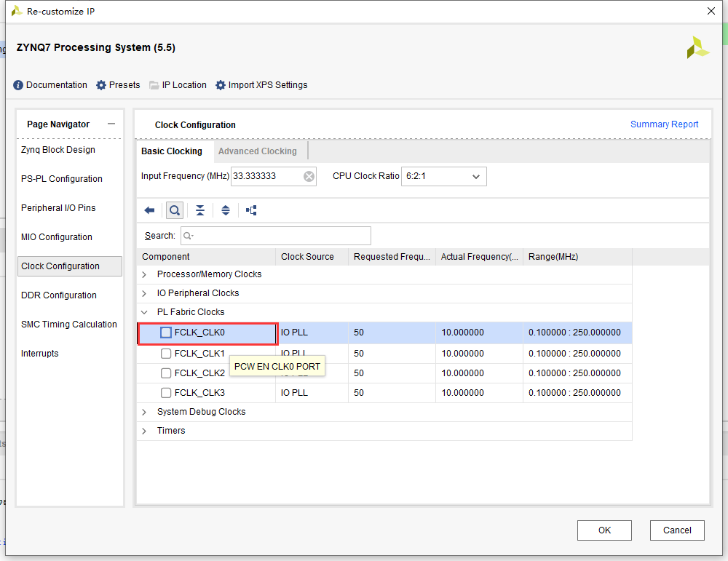Image resolution: width=728 pixels, height=561 pixels.
Task: Collapse Page Navigator with minus icon
Action: click(111, 124)
